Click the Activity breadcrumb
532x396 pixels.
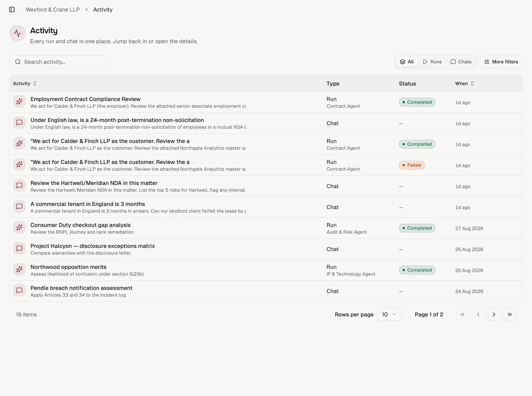(103, 10)
